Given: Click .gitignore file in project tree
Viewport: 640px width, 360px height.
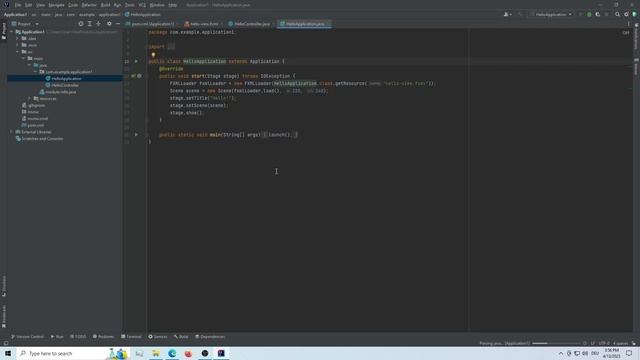Looking at the screenshot, I should 33,105.
